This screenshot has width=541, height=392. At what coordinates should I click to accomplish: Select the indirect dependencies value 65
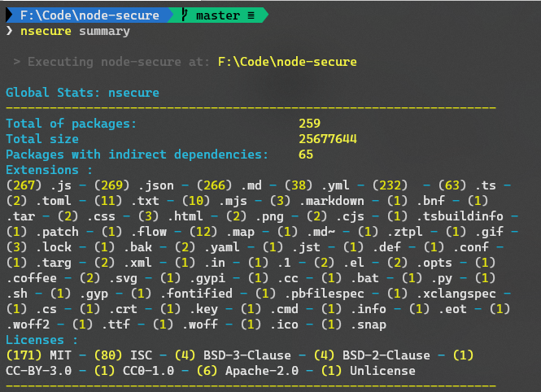306,155
